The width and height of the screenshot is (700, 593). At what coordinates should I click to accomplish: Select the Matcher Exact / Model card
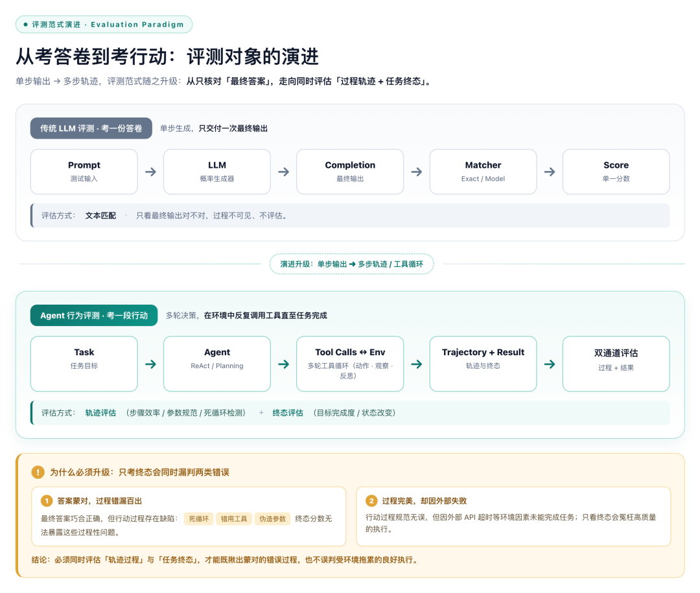(483, 172)
